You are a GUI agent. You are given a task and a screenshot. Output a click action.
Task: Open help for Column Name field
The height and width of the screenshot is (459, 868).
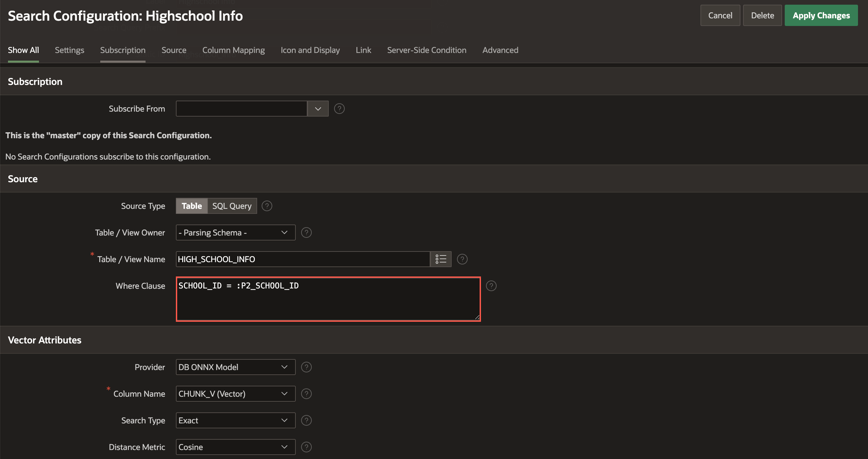tap(306, 393)
